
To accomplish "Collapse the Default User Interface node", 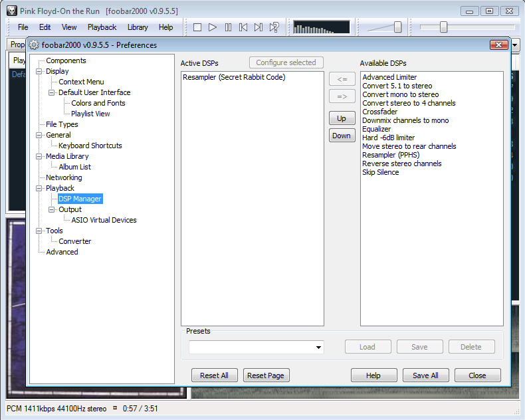I will pos(51,92).
